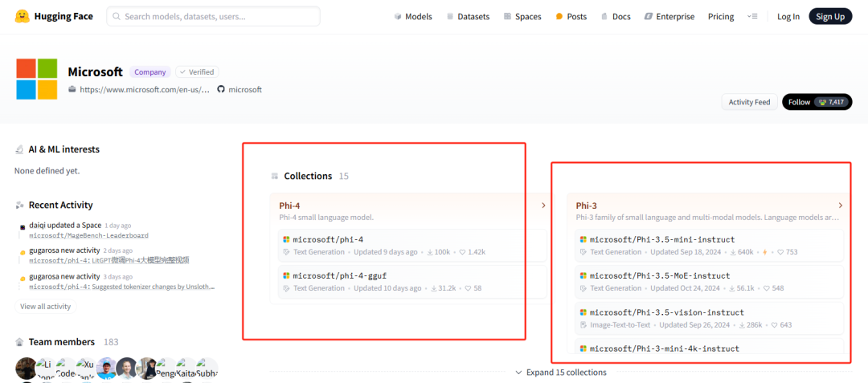Click the Recent Activity icon

[19, 205]
